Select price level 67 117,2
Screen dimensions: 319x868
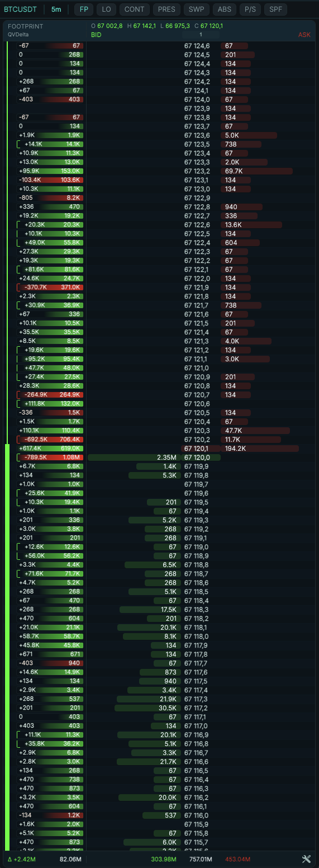coord(197,708)
